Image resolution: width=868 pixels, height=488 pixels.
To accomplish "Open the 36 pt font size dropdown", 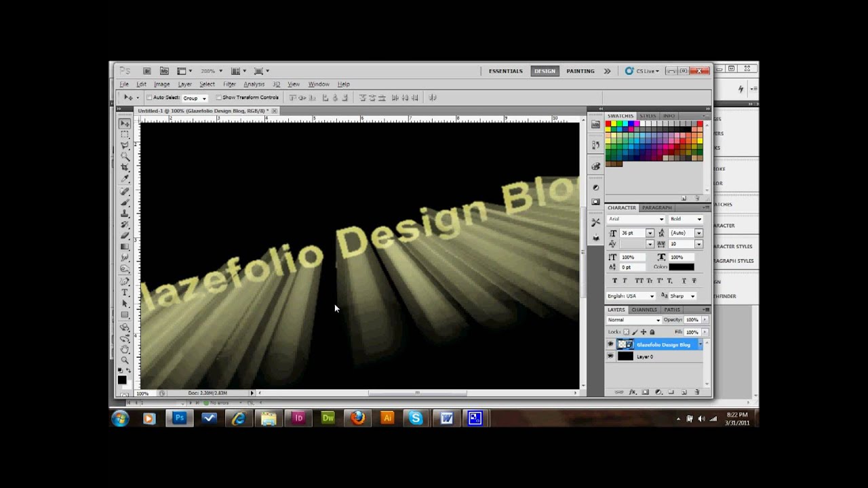I will [650, 233].
